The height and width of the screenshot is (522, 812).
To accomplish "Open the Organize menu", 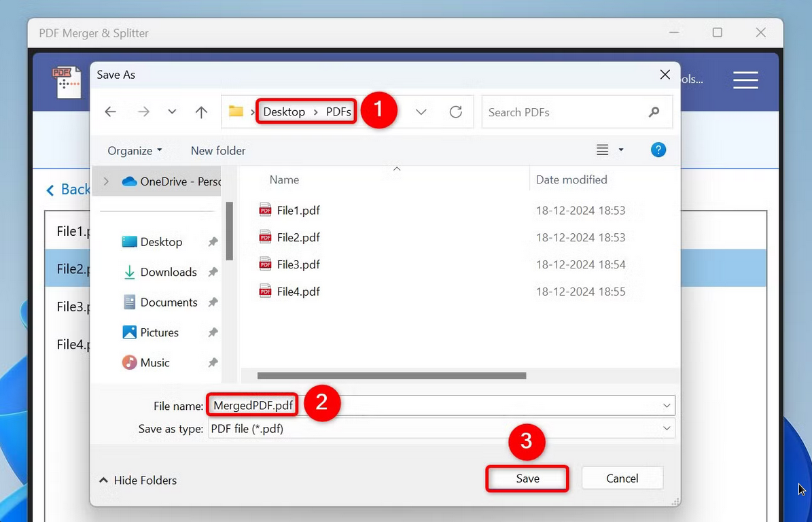I will point(135,151).
